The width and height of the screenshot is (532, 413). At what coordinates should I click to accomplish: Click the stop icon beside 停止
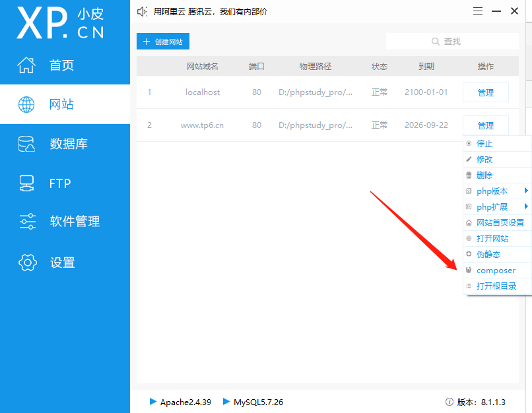click(x=469, y=143)
